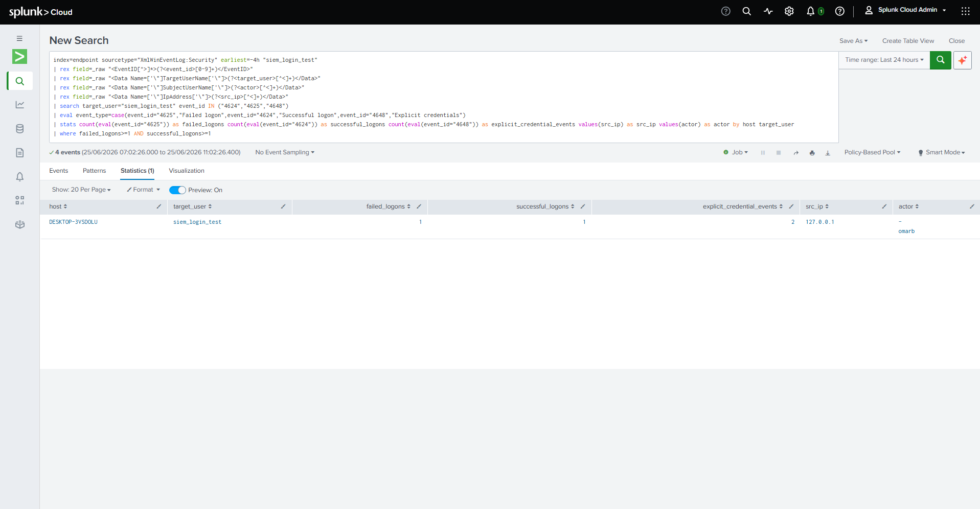The image size is (980, 509).
Task: Click Create Table View
Action: (908, 41)
